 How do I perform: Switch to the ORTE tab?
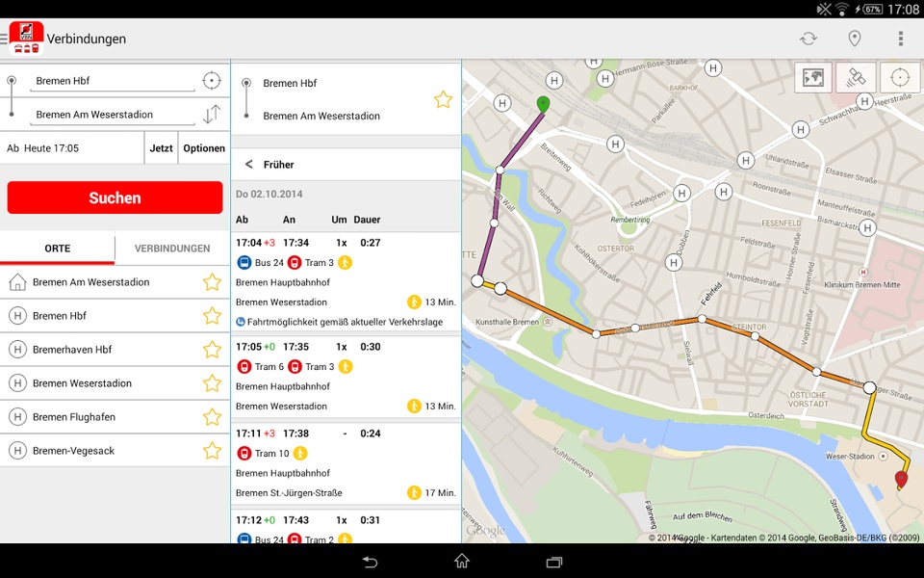[57, 249]
